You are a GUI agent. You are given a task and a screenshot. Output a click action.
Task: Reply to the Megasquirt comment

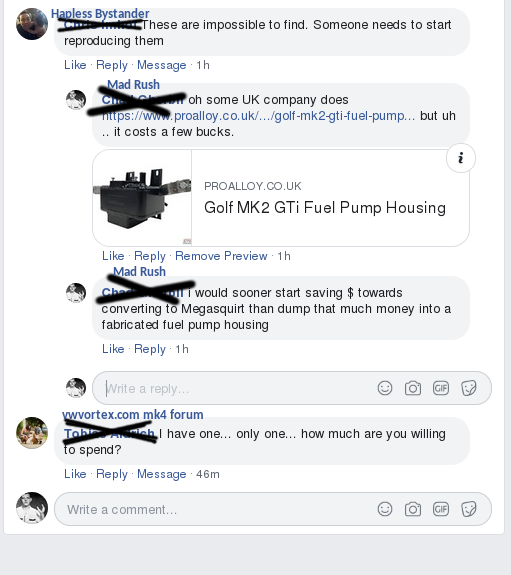150,349
